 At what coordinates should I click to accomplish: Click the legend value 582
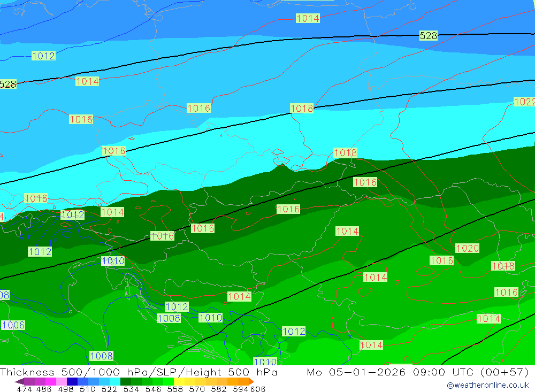pos(219,389)
